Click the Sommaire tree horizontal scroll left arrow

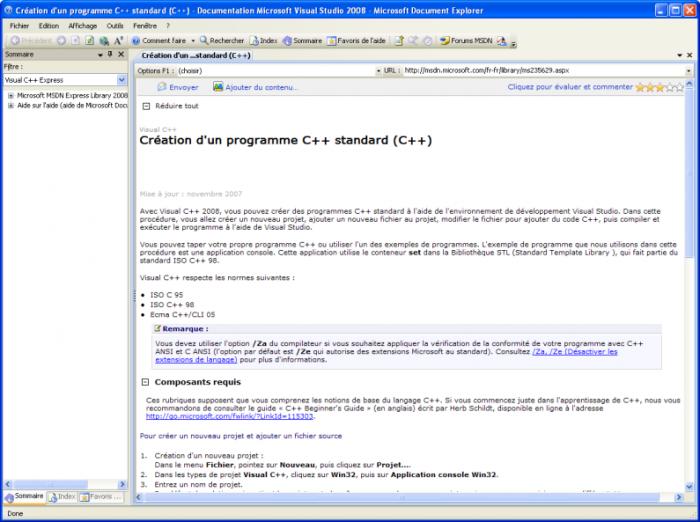click(x=8, y=484)
